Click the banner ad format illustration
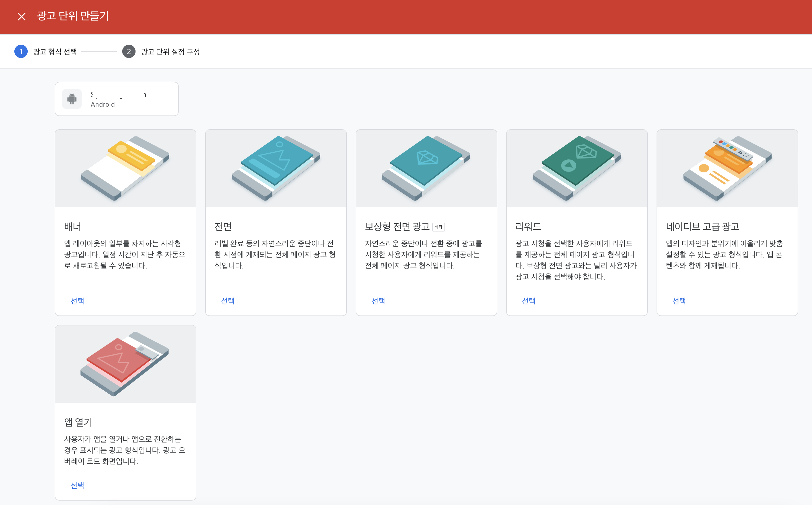The image size is (812, 505). (125, 168)
